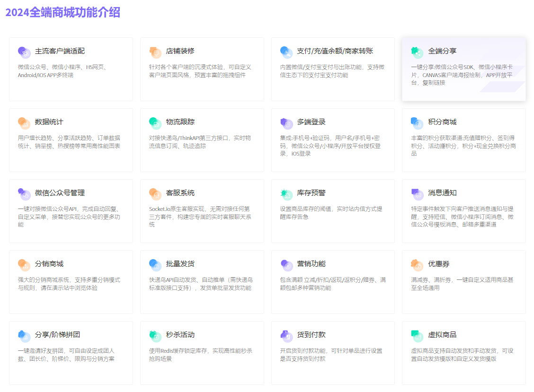Click the 物流跟踪 icon
This screenshot has width=534, height=392.
[x=155, y=123]
